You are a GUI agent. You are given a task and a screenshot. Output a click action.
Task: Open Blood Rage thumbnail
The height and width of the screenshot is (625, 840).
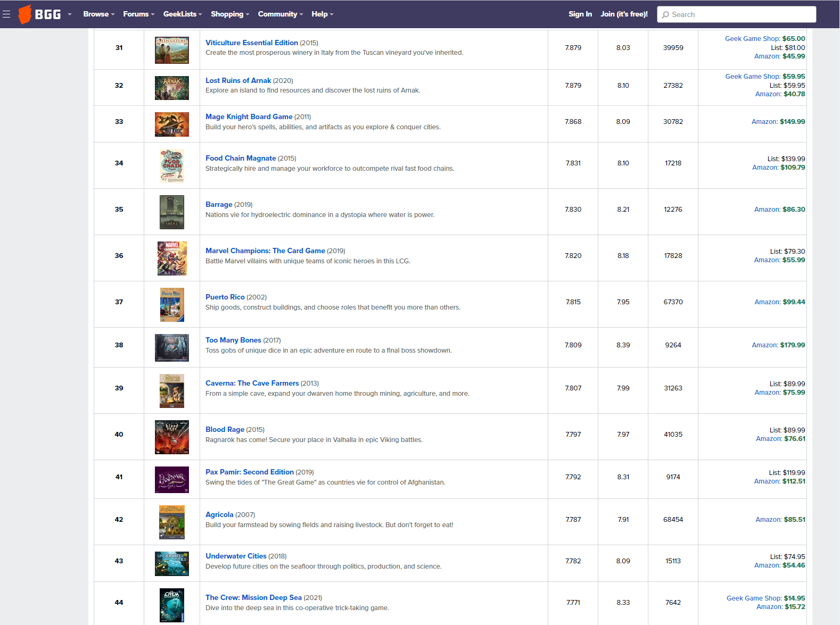pos(172,437)
